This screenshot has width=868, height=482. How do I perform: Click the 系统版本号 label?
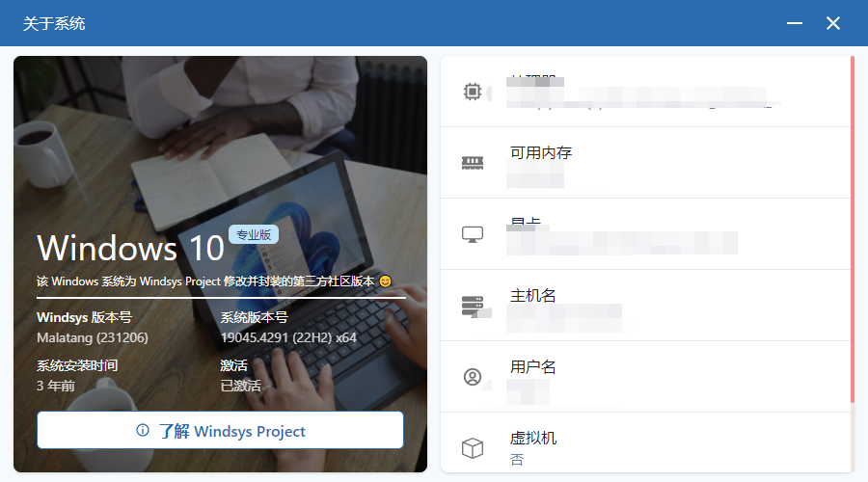[254, 318]
